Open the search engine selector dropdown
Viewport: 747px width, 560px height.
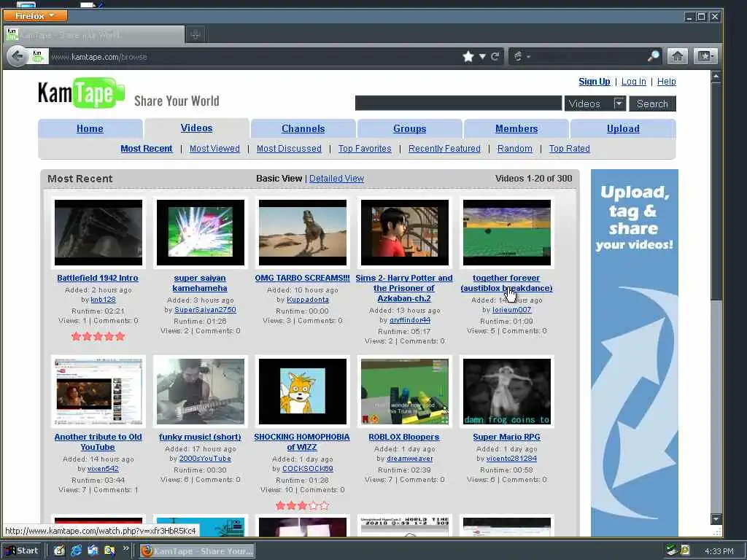[x=522, y=57]
